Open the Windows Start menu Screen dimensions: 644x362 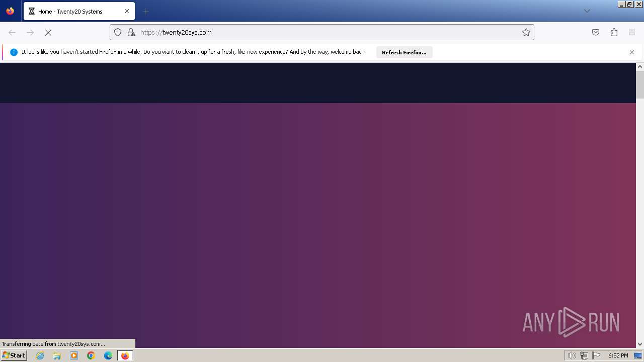point(14,355)
